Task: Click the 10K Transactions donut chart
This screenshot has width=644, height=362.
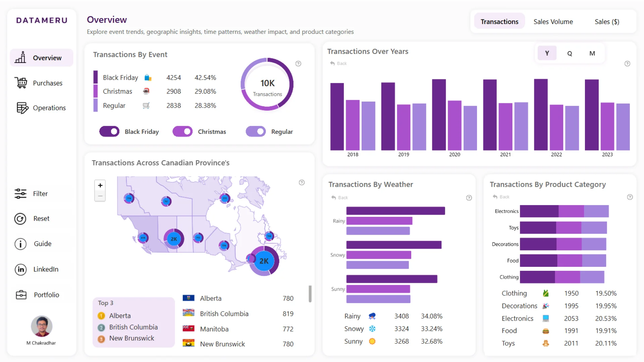Action: pyautogui.click(x=267, y=84)
